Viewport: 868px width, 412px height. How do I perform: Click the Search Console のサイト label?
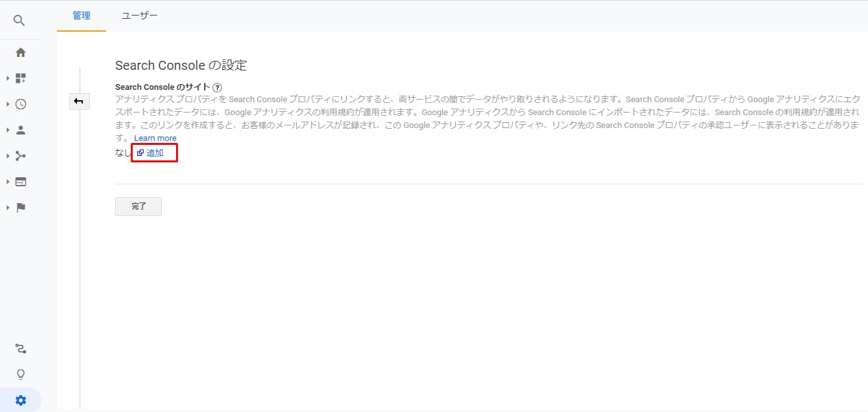click(162, 87)
